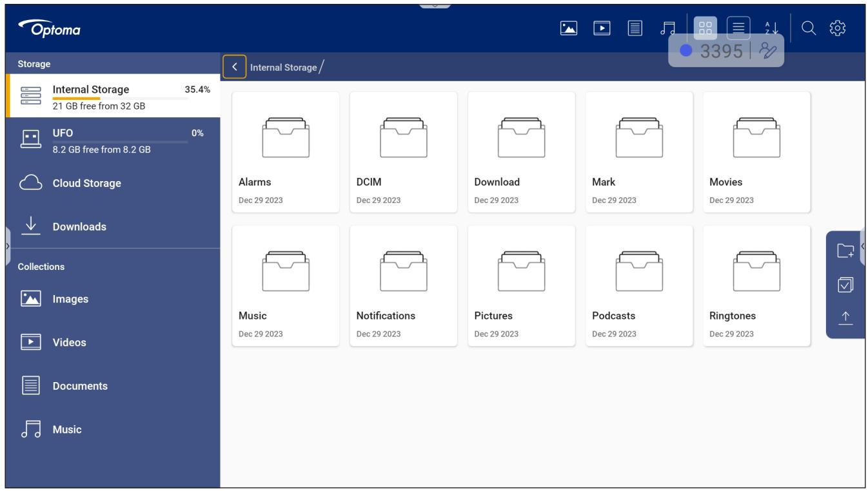Create new folder from side panel
The image size is (868, 491).
coord(845,250)
